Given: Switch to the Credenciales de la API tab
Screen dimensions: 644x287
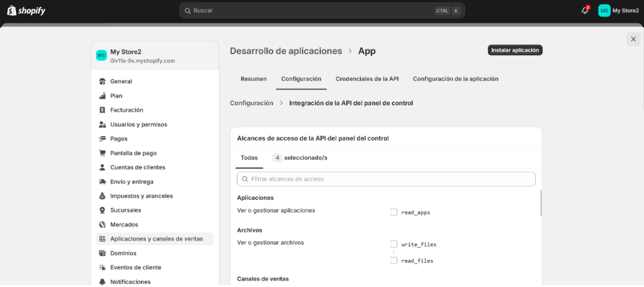Looking at the screenshot, I should pyautogui.click(x=367, y=79).
